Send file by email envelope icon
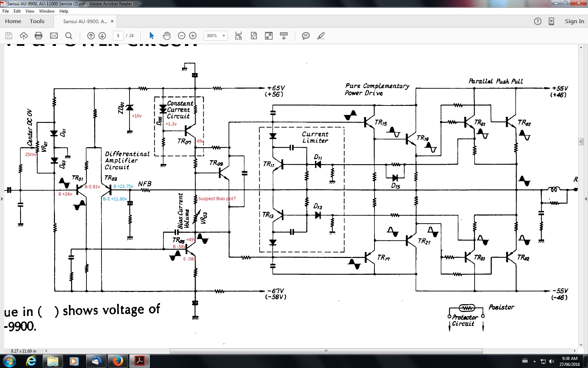The height and width of the screenshot is (368, 588). [x=54, y=36]
